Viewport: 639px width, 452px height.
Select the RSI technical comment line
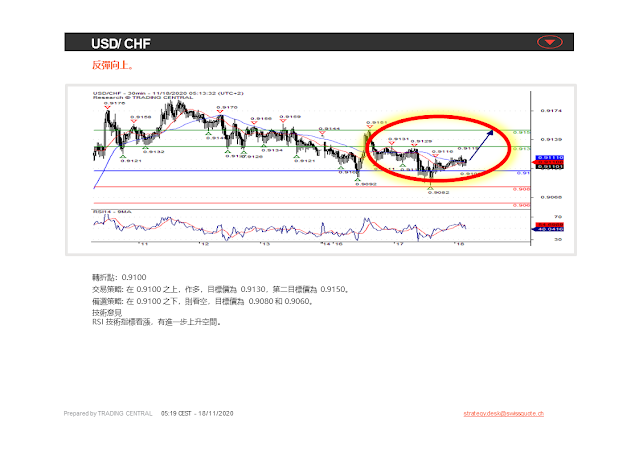(x=156, y=322)
